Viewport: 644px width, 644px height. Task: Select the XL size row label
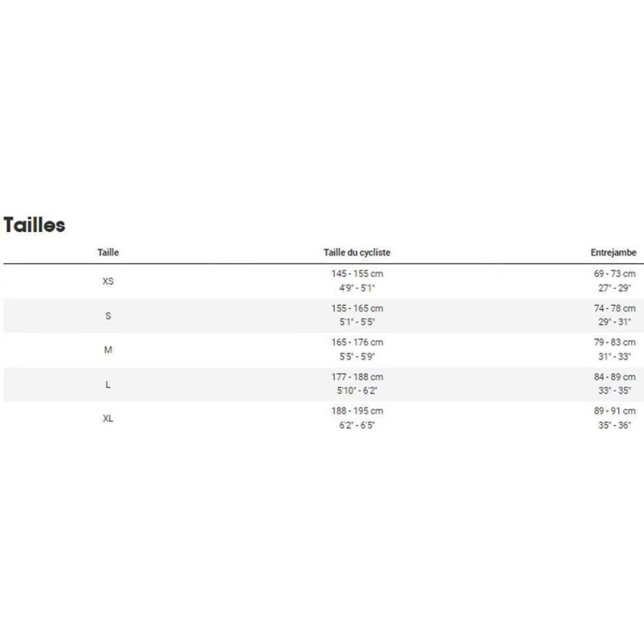click(x=108, y=419)
